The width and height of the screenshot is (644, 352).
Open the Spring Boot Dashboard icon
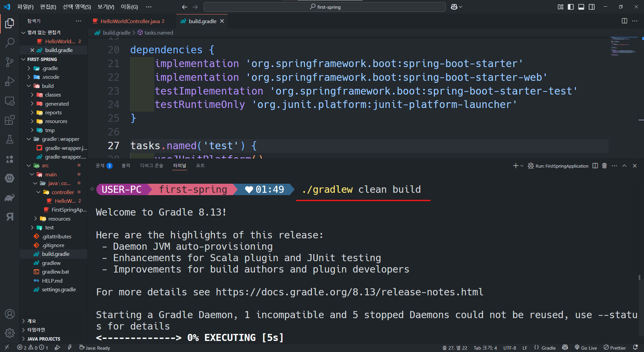pos(10,178)
